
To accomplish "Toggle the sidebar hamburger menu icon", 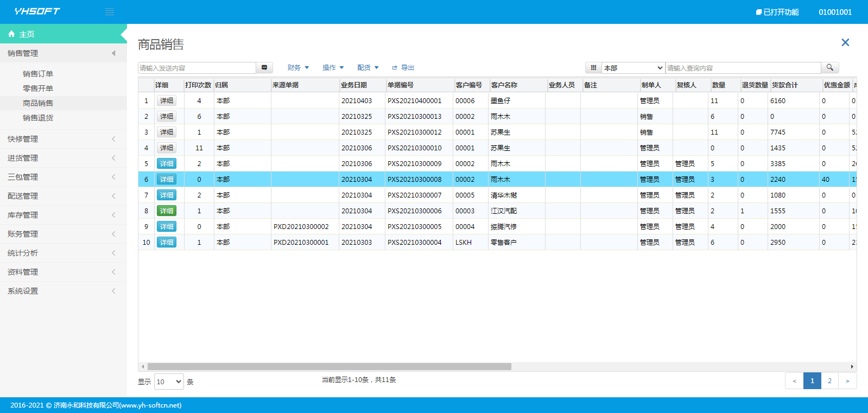I will (x=110, y=11).
